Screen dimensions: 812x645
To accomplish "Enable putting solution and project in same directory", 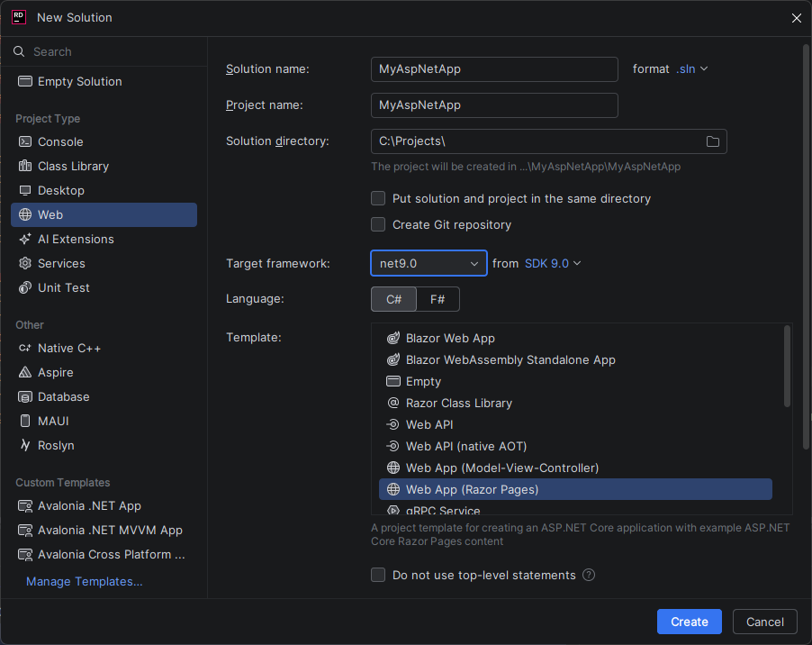I will pos(378,198).
